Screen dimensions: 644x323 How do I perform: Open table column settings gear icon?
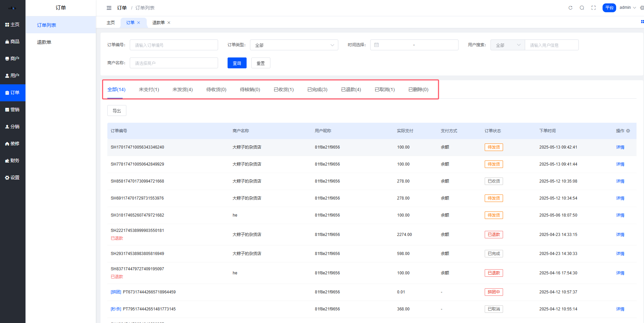(x=628, y=131)
